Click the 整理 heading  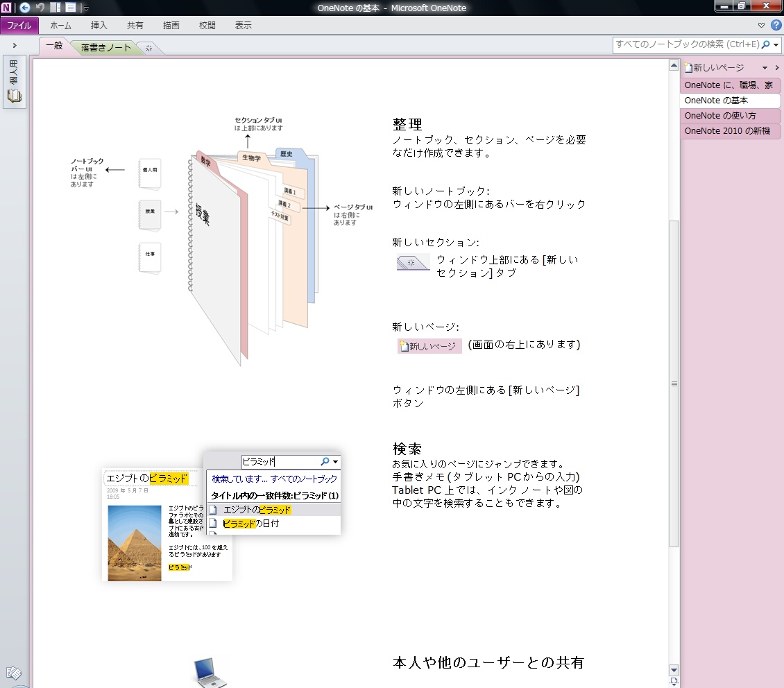pyautogui.click(x=407, y=124)
